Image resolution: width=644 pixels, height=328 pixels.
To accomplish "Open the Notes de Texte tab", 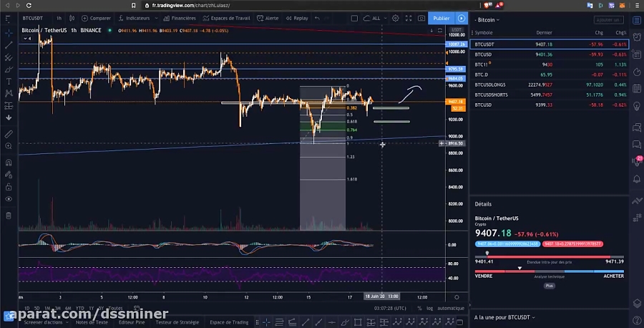I will [x=92, y=322].
